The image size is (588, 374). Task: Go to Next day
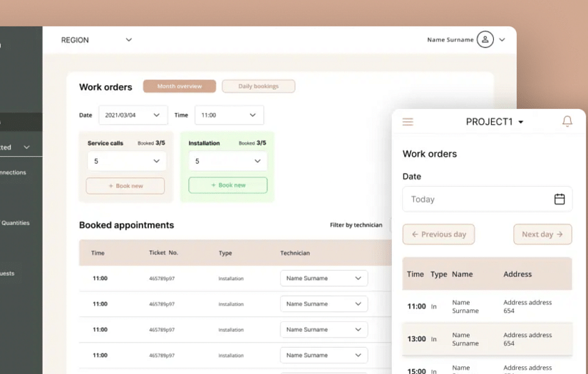[542, 234]
